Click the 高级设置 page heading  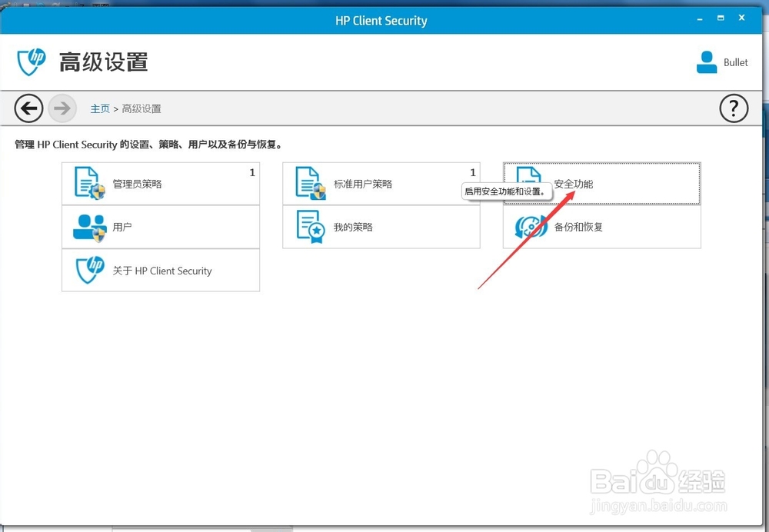pyautogui.click(x=104, y=62)
